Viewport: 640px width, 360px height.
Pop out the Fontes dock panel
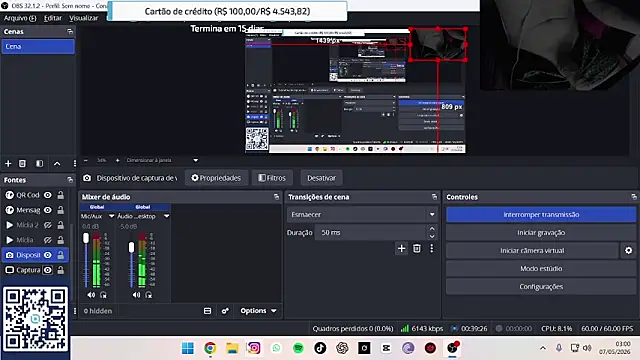tap(70, 180)
